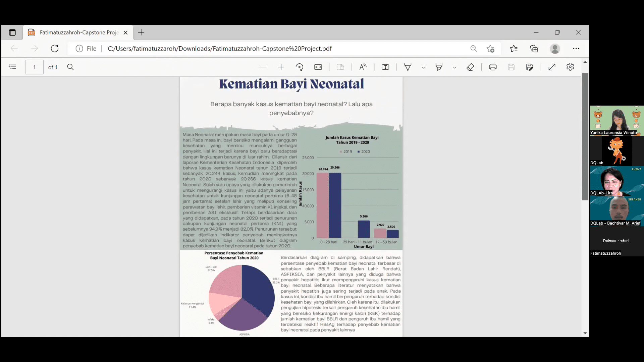Print the PDF document
The height and width of the screenshot is (362, 644).
493,67
